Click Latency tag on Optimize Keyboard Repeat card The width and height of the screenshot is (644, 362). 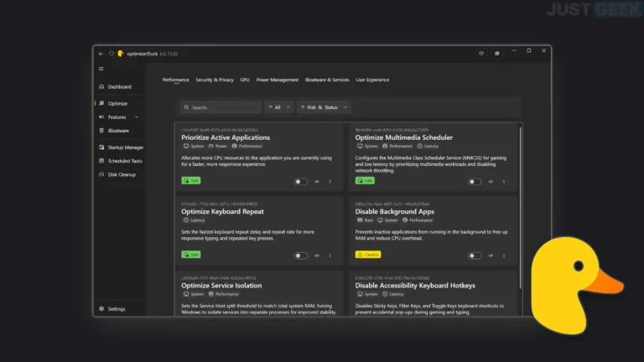pyautogui.click(x=194, y=220)
